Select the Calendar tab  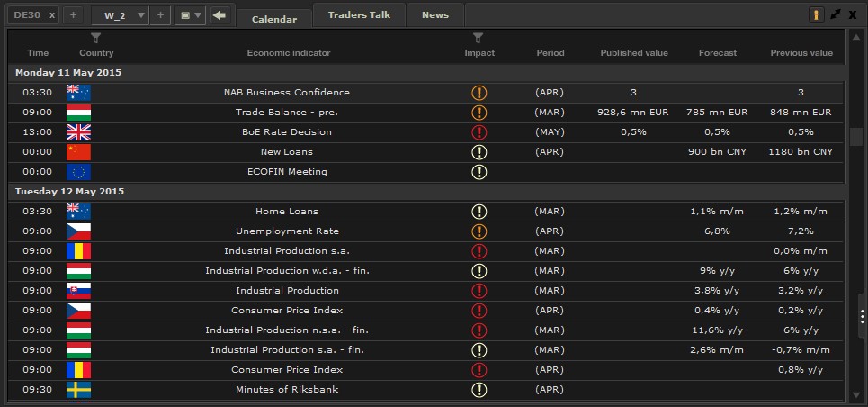pos(274,18)
